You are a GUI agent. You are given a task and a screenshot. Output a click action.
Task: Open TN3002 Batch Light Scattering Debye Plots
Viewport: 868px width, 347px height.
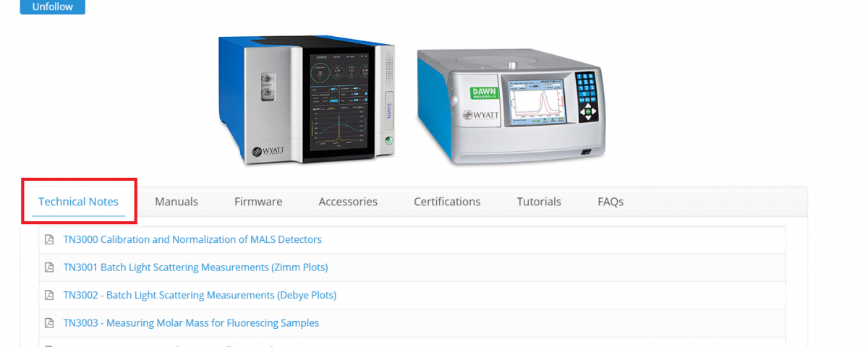point(200,295)
